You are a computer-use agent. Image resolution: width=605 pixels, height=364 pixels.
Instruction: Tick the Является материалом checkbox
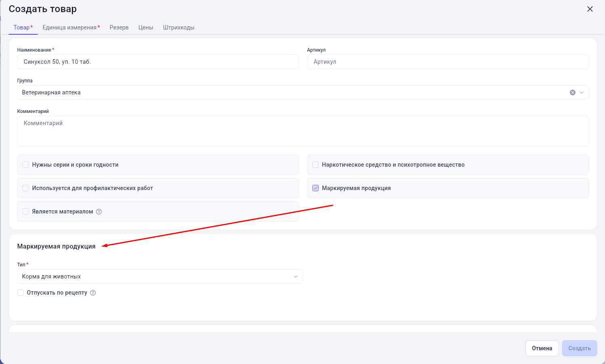(x=25, y=211)
